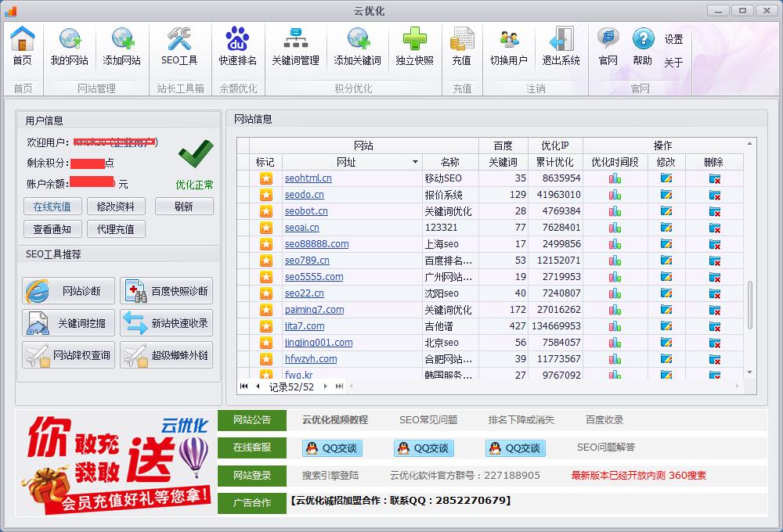783x532 pixels.
Task: Toggle the star marker for seoai.cn
Action: click(x=265, y=227)
